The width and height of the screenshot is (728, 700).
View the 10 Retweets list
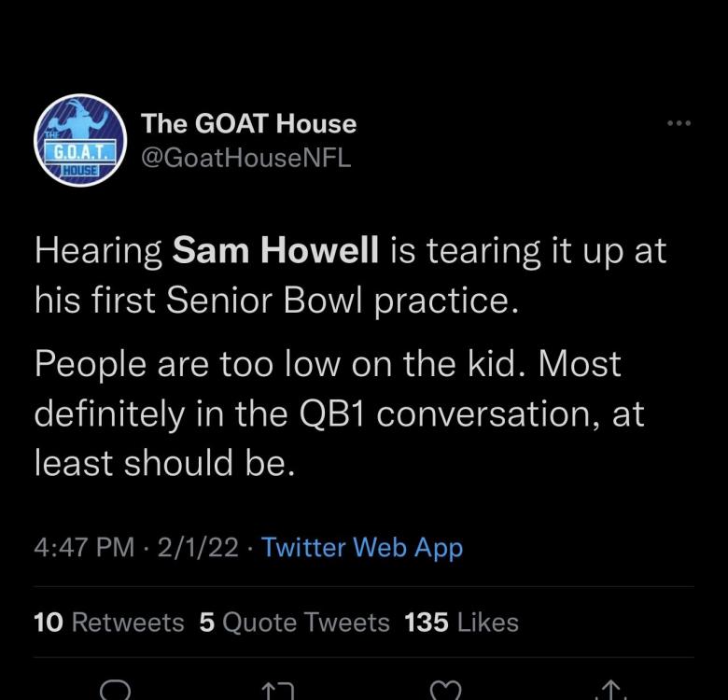[x=109, y=622]
